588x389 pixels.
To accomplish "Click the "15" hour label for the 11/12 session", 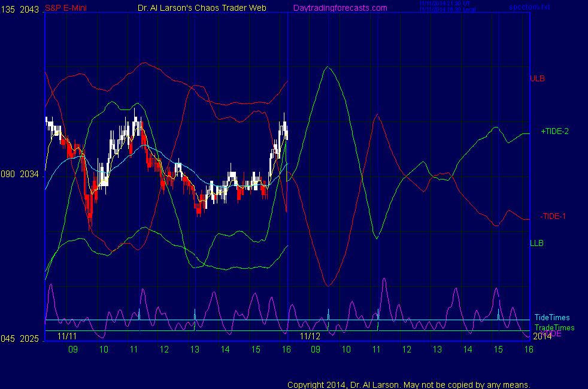I will pos(498,350).
